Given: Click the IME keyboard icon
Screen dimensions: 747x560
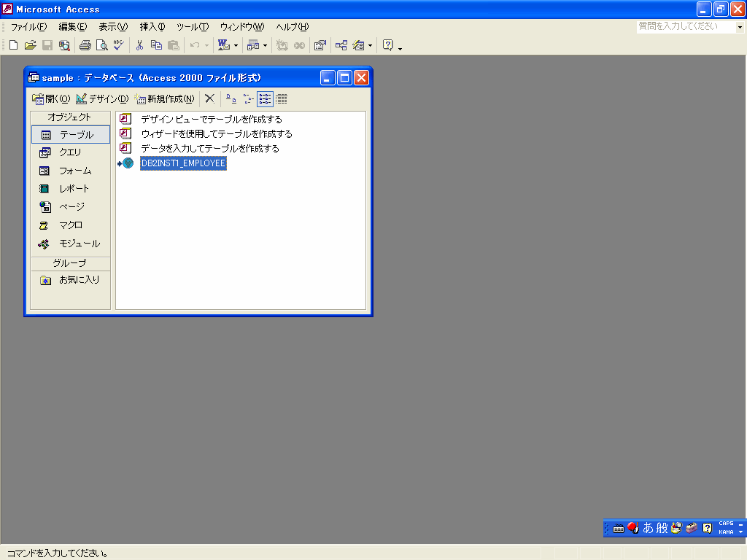Looking at the screenshot, I should tap(619, 528).
